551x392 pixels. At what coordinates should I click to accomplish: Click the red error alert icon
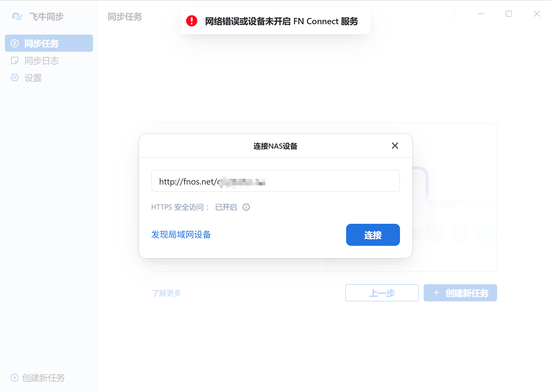192,21
